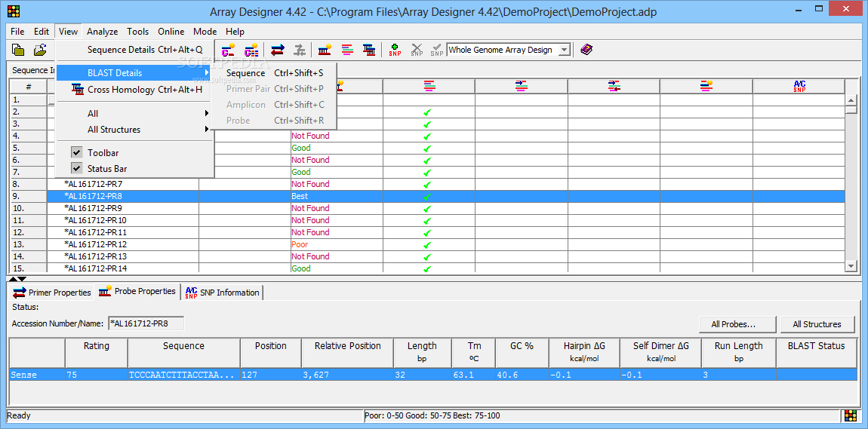Click column header with lines and yellow dot
Viewport: 868px width, 429px height.
pyautogui.click(x=706, y=86)
